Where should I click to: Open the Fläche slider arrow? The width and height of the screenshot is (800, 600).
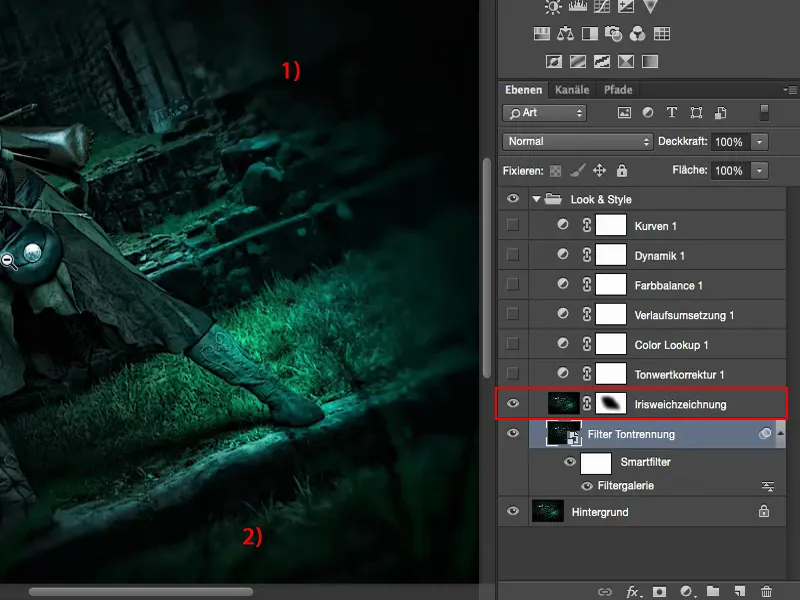pos(760,170)
